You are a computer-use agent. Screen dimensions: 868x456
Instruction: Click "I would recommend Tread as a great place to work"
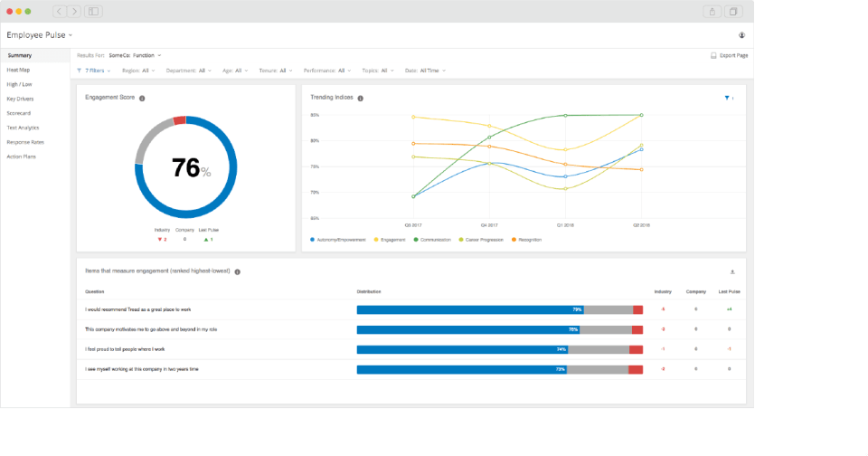137,309
